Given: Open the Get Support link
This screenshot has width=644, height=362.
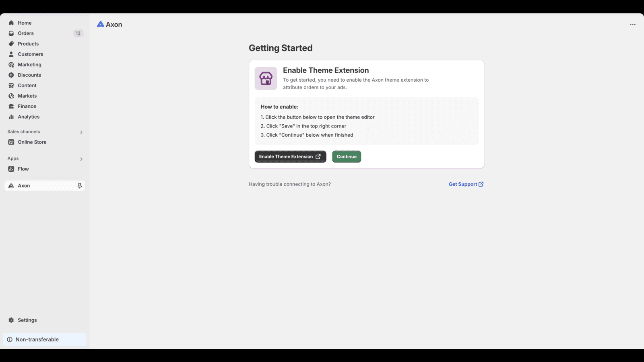Looking at the screenshot, I should (466, 184).
